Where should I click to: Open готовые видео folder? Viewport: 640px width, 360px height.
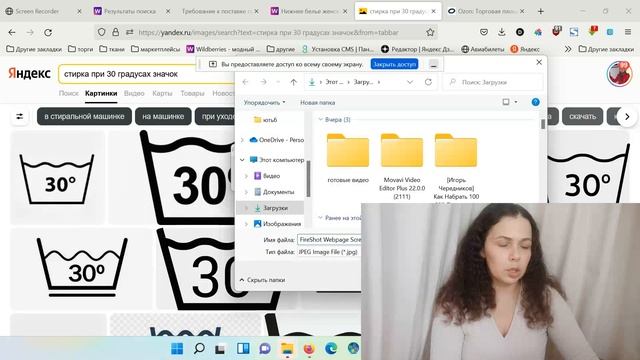pos(348,158)
